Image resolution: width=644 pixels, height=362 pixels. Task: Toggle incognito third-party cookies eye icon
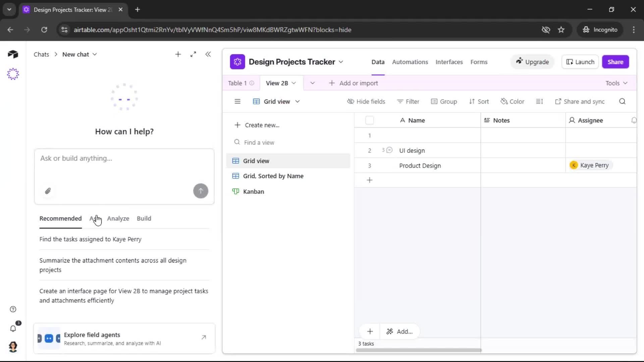[546, 29]
